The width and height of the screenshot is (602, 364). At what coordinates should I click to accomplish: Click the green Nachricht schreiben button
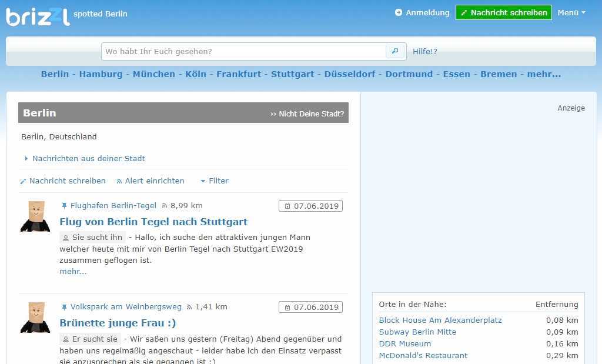[504, 13]
